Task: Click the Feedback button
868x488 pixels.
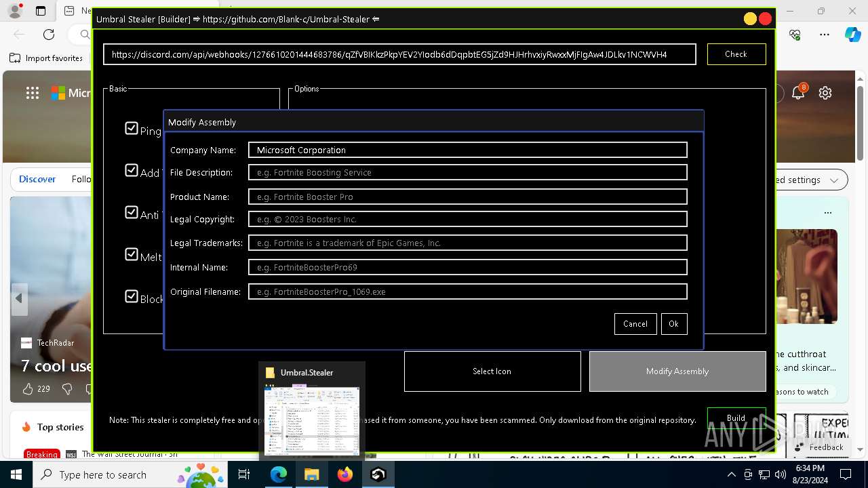Action: click(819, 447)
